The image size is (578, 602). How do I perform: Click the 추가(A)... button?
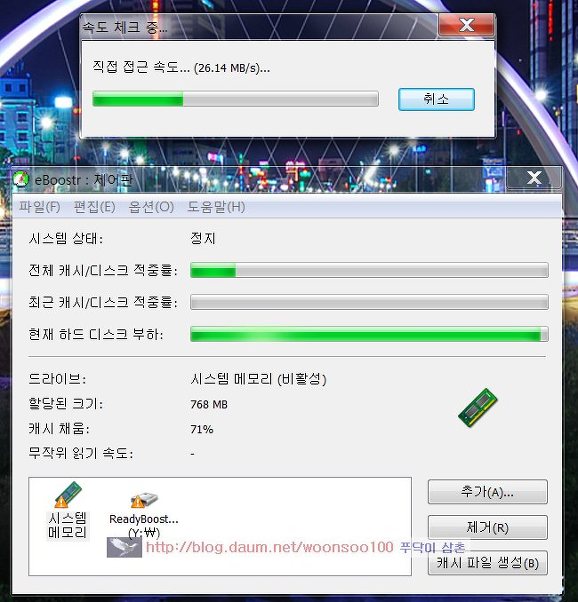tap(488, 491)
